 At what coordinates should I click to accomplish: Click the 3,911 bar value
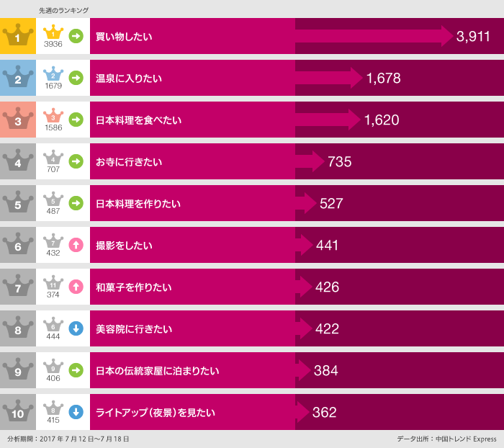(473, 37)
